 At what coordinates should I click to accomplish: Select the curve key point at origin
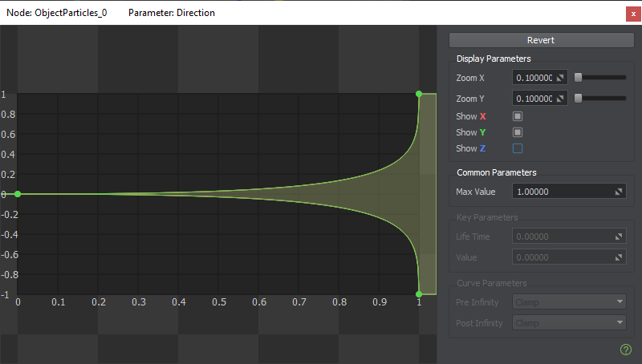[x=18, y=194]
